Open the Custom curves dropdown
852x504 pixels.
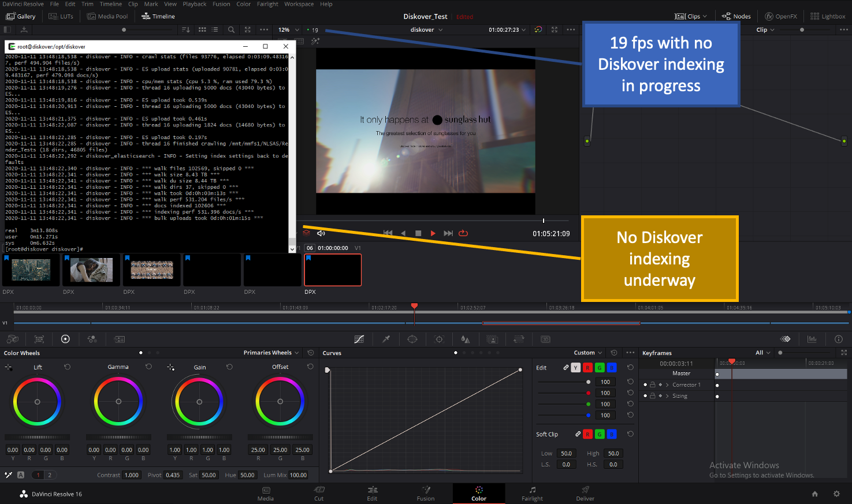coord(588,353)
